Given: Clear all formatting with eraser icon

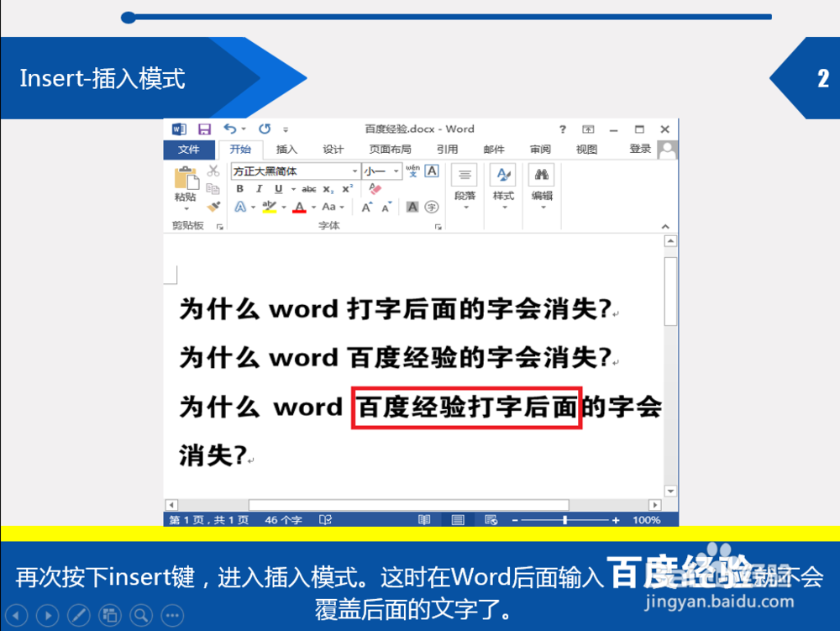Looking at the screenshot, I should [375, 188].
